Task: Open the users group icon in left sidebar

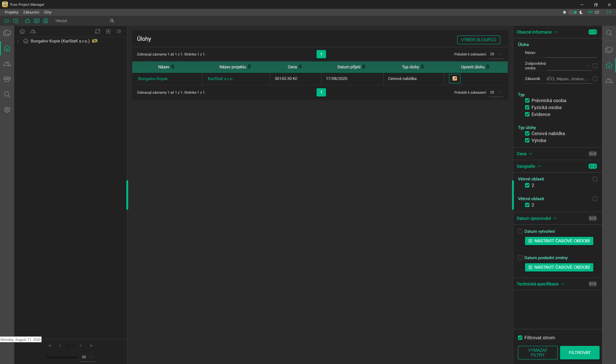Action: coord(7,79)
